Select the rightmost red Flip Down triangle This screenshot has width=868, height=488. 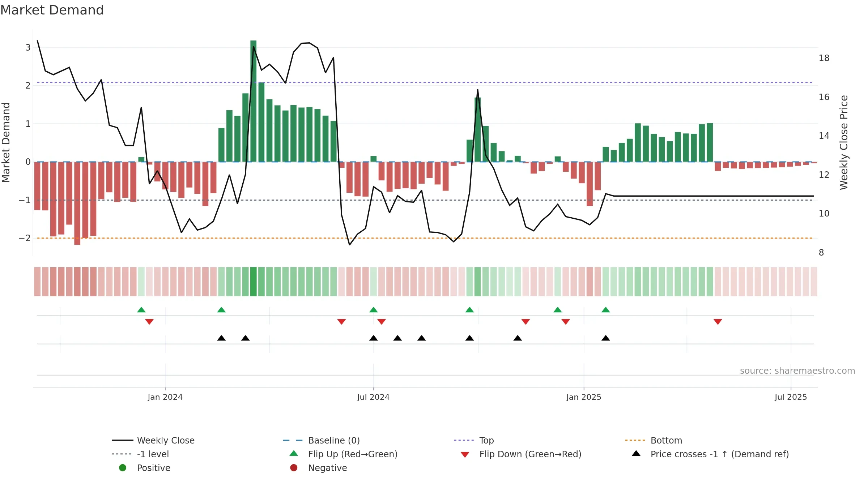718,322
